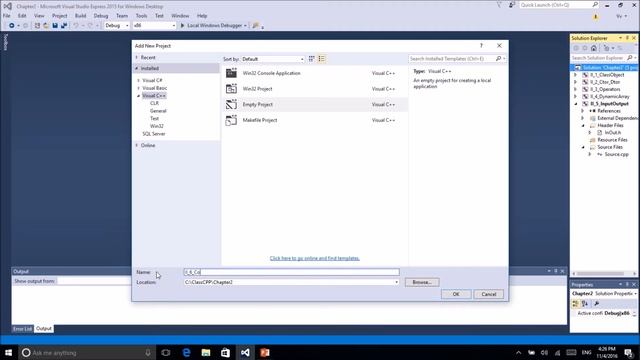Expand the Visual C# node
The image size is (640, 360).
(x=138, y=80)
